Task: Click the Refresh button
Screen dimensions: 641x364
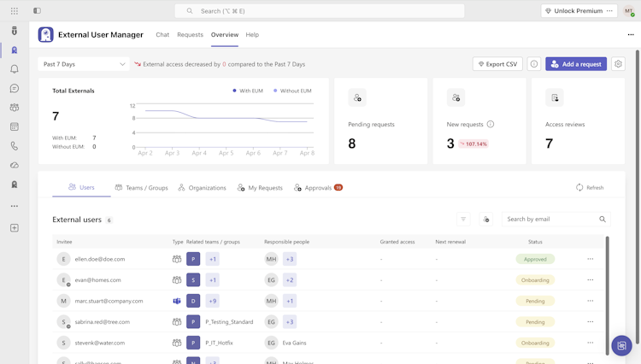Action: 590,187
